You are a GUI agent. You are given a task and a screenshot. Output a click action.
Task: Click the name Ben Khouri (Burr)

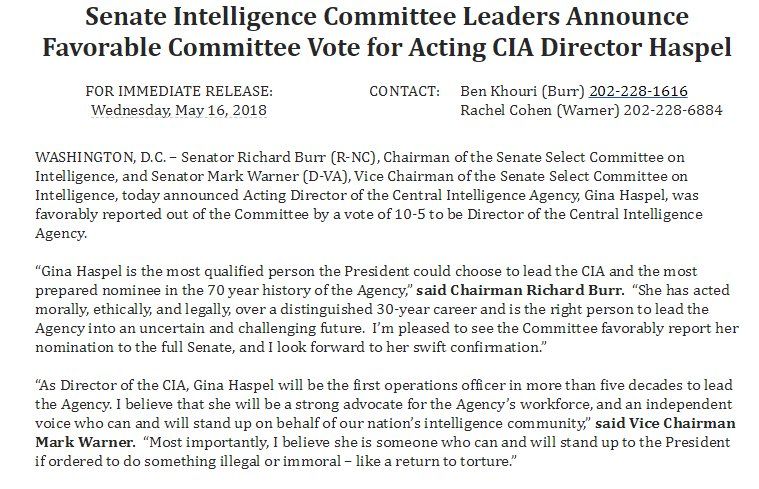522,91
